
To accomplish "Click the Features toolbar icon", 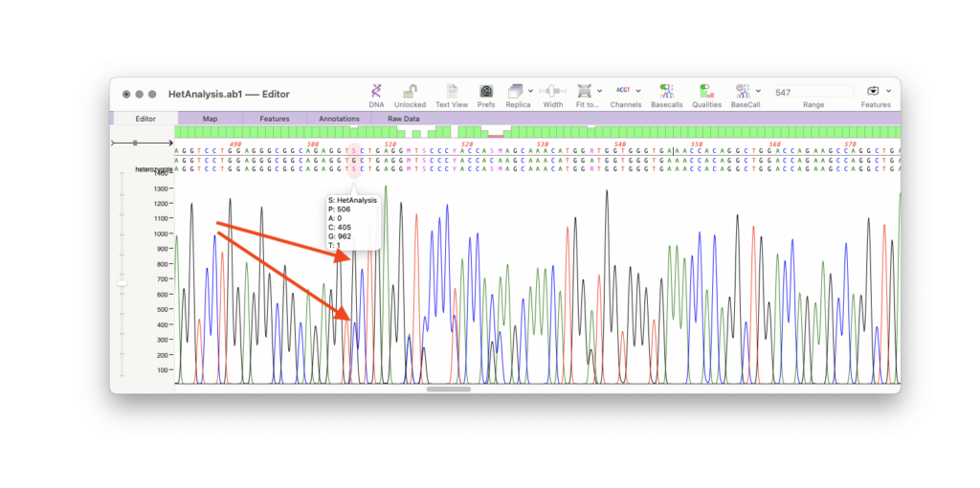I will pos(873,91).
